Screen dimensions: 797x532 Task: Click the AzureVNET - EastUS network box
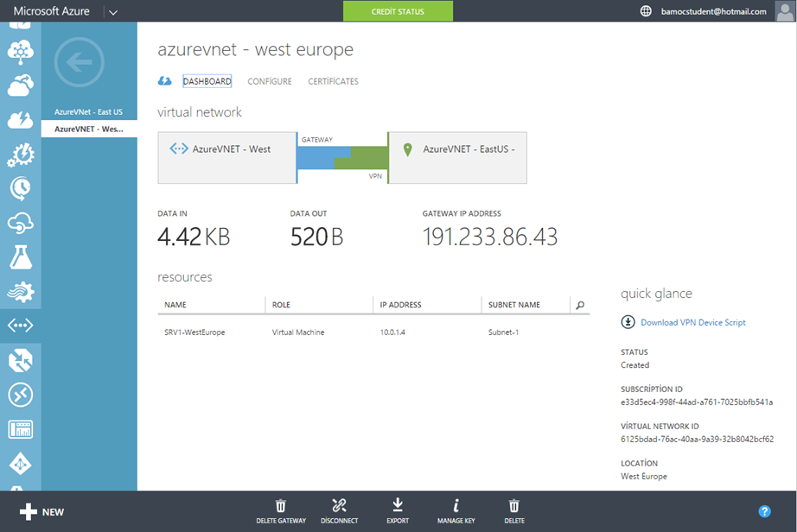click(x=457, y=158)
